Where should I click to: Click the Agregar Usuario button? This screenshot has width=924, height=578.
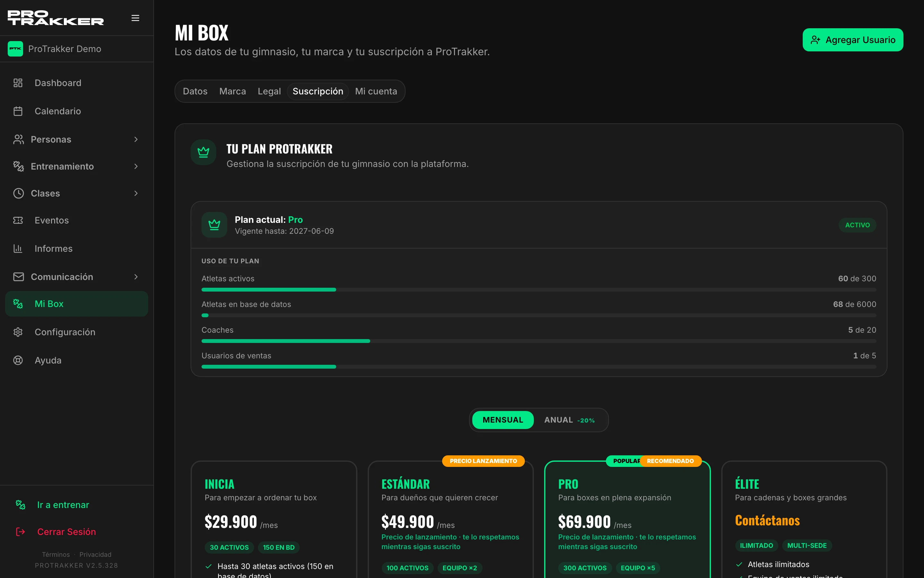[852, 40]
